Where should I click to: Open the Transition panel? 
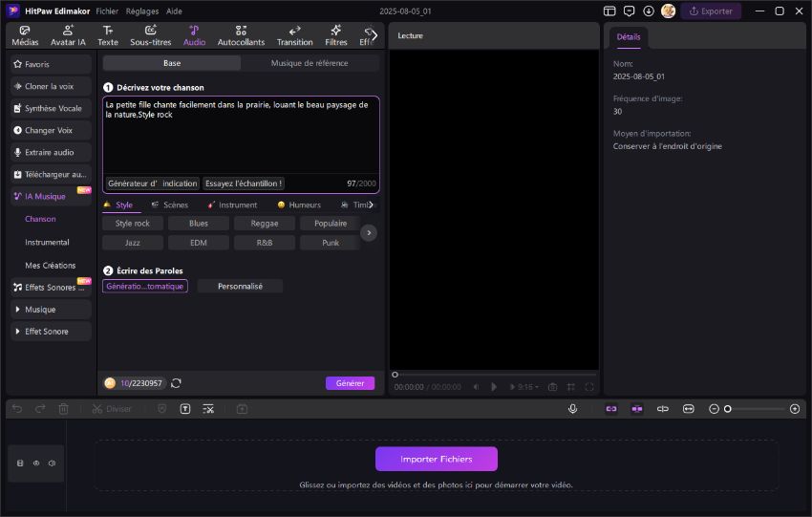point(294,35)
